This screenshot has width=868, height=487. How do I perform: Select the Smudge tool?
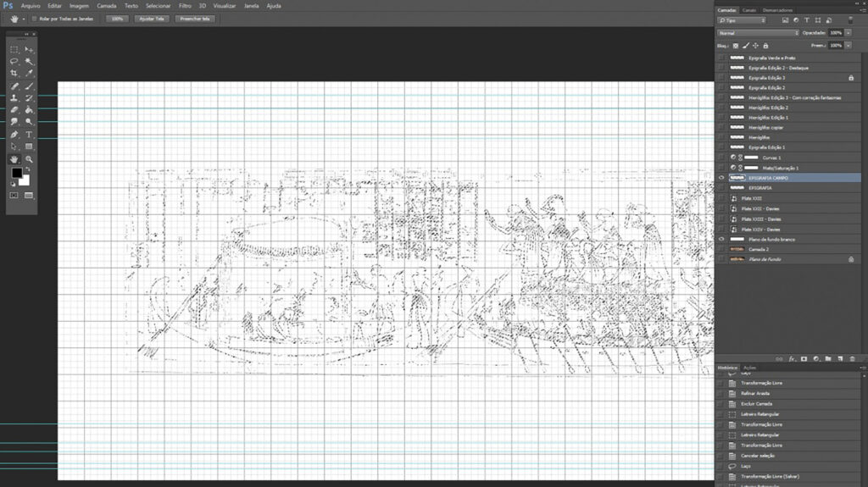point(14,122)
